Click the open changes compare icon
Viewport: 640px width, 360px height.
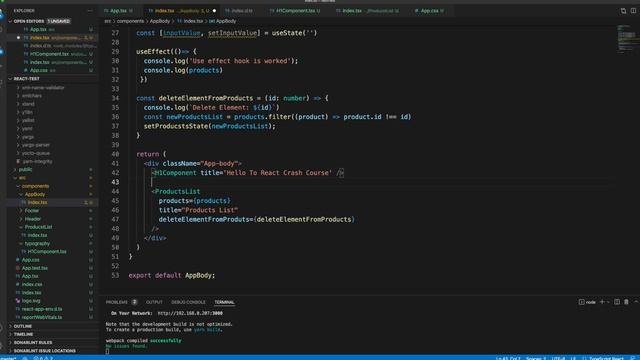point(623,11)
